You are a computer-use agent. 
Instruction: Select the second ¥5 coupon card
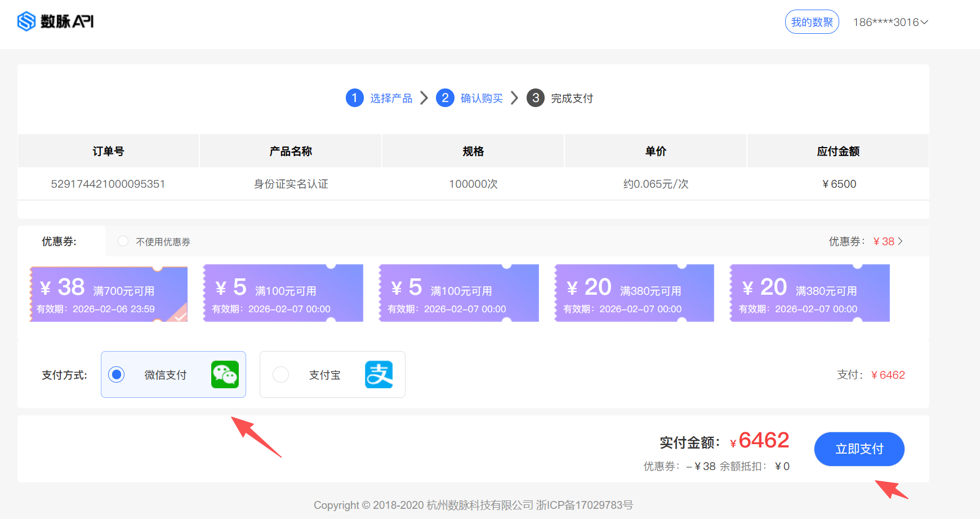[x=458, y=294]
